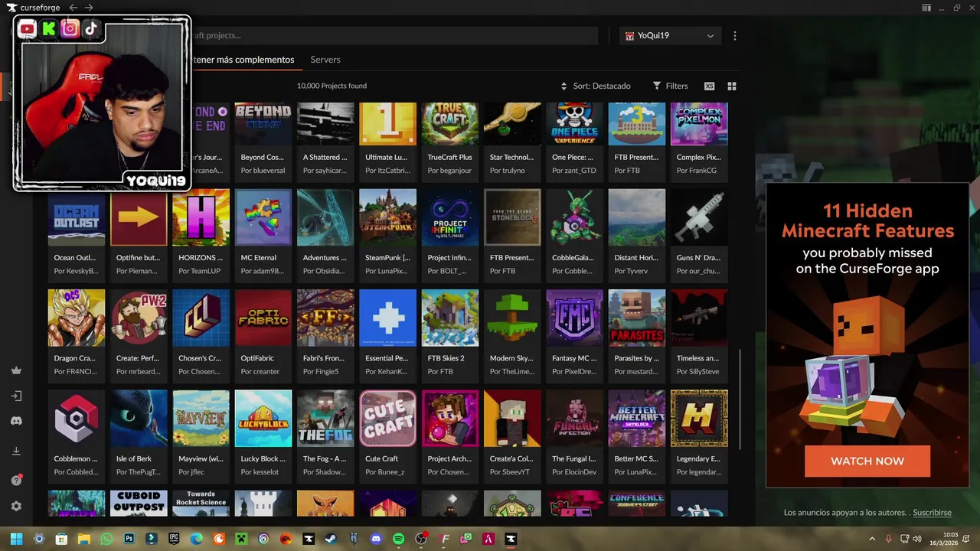Open downloads icon in the sidebar
980x551 pixels.
click(x=16, y=451)
